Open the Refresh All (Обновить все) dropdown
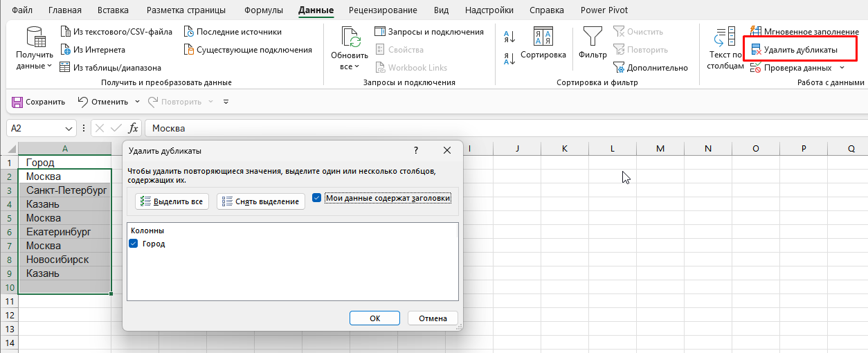 (349, 66)
